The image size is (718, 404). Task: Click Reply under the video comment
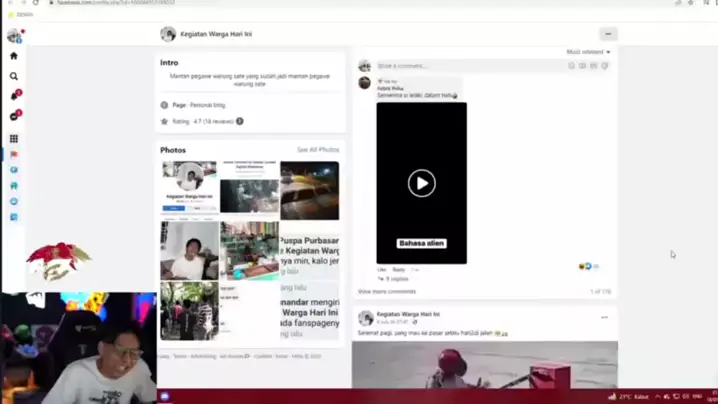[x=398, y=270]
